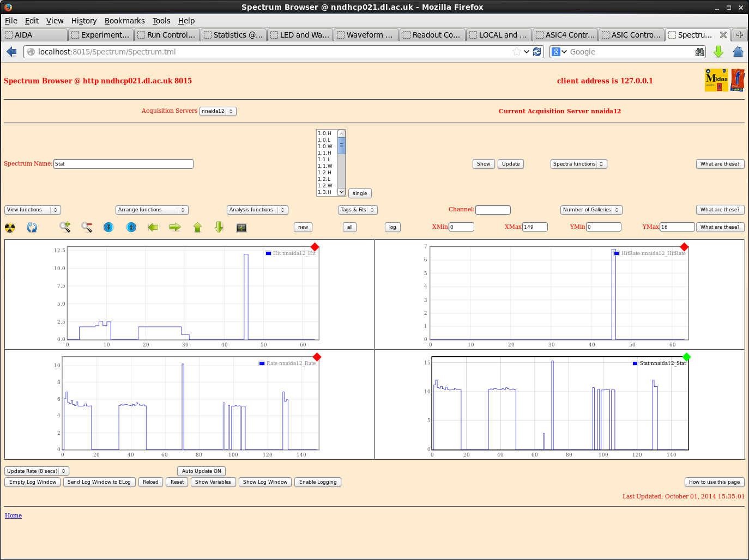Viewport: 749px width, 560px height.
Task: Click Enable Logging button
Action: point(318,482)
